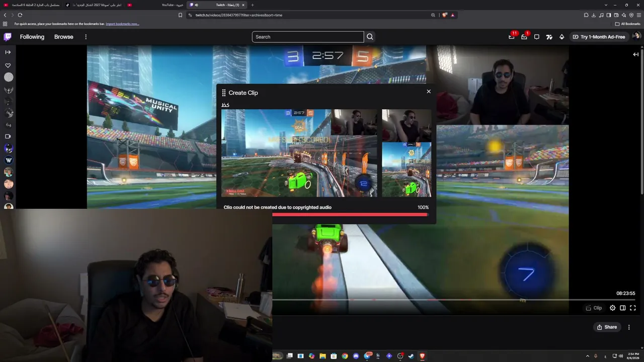Open Brave Shields lion icon
Screen dimensions: 644x362
coord(444,15)
